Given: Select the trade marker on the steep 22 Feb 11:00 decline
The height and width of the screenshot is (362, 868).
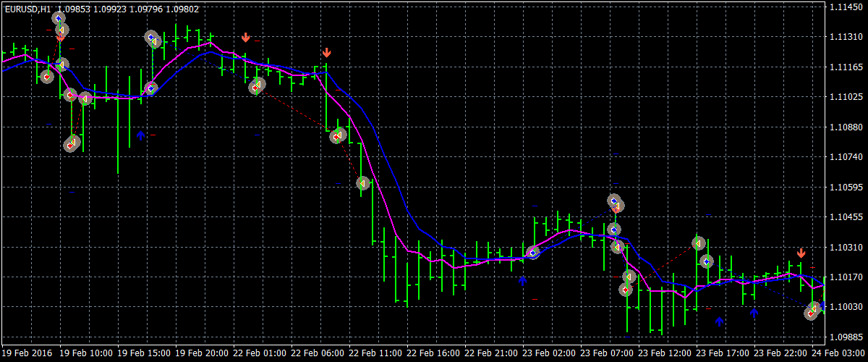Looking at the screenshot, I should click(x=363, y=183).
